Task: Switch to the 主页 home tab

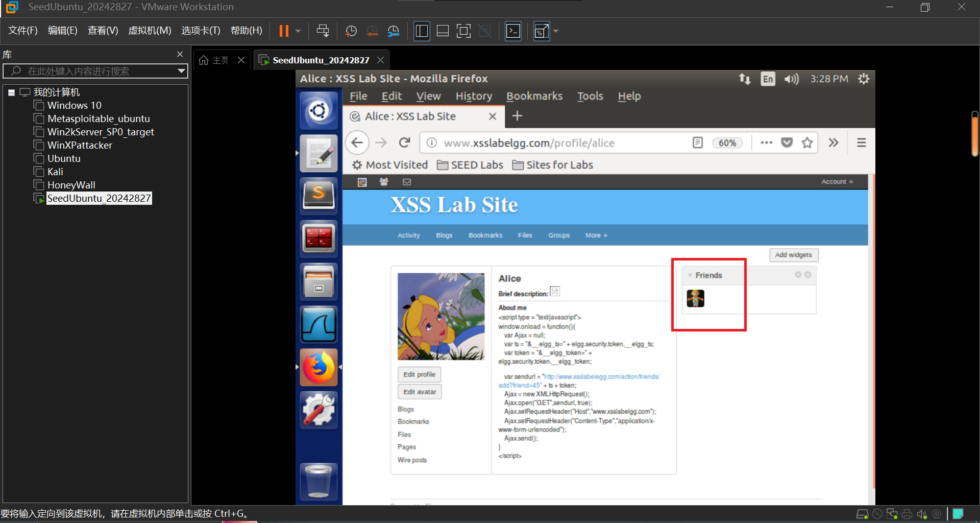Action: click(x=214, y=60)
